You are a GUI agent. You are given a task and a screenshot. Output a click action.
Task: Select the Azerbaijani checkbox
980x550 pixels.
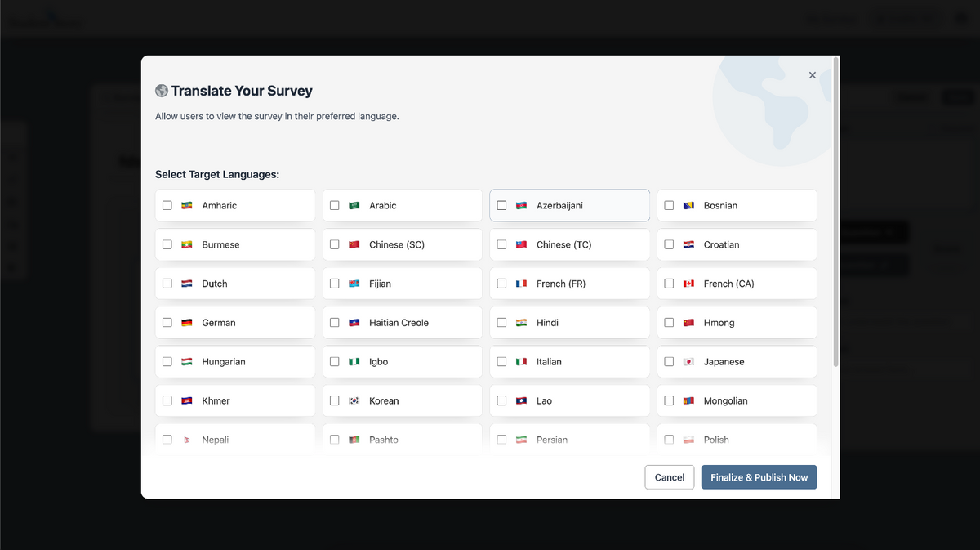pyautogui.click(x=501, y=205)
